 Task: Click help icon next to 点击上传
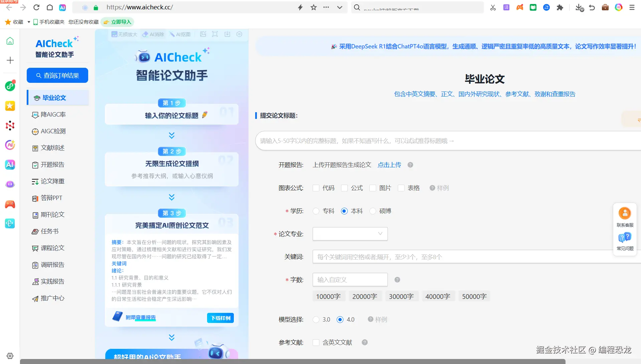(410, 165)
